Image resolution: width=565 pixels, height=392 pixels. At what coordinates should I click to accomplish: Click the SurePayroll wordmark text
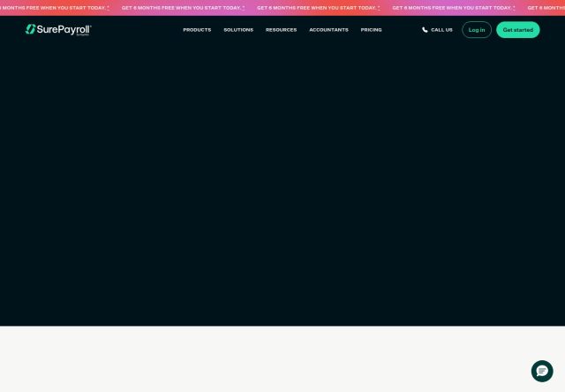[x=64, y=29]
